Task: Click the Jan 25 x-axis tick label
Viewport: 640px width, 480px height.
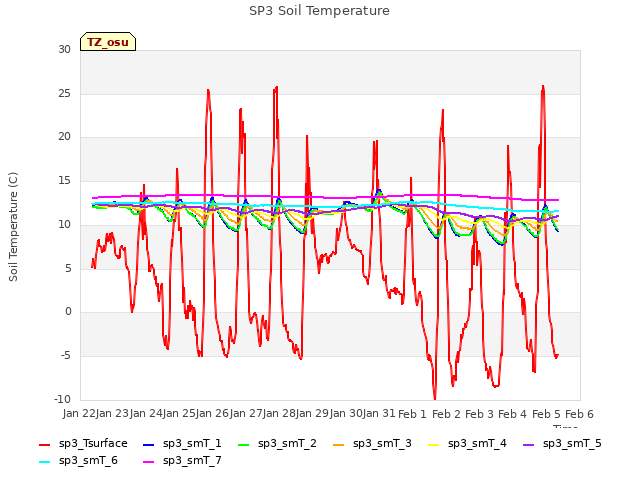Action: tap(179, 414)
